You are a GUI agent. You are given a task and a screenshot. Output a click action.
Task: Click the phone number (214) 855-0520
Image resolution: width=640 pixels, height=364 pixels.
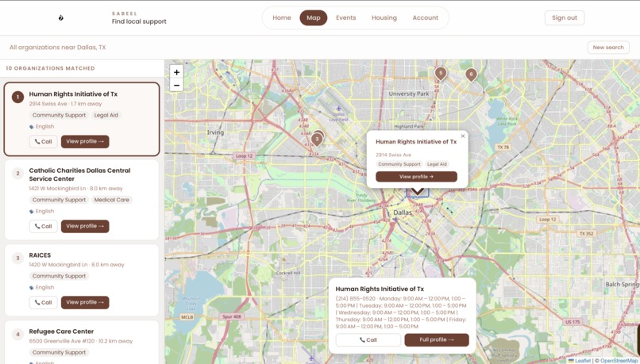(x=355, y=298)
